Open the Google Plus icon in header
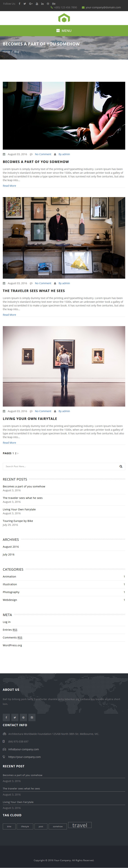The height and width of the screenshot is (868, 128). coord(31,4)
